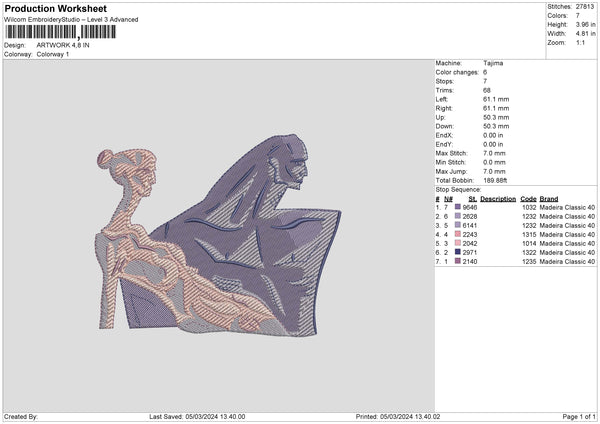Select the dark navy swatch for stop 6
Image resolution: width=600 pixels, height=424 pixels.
(458, 252)
